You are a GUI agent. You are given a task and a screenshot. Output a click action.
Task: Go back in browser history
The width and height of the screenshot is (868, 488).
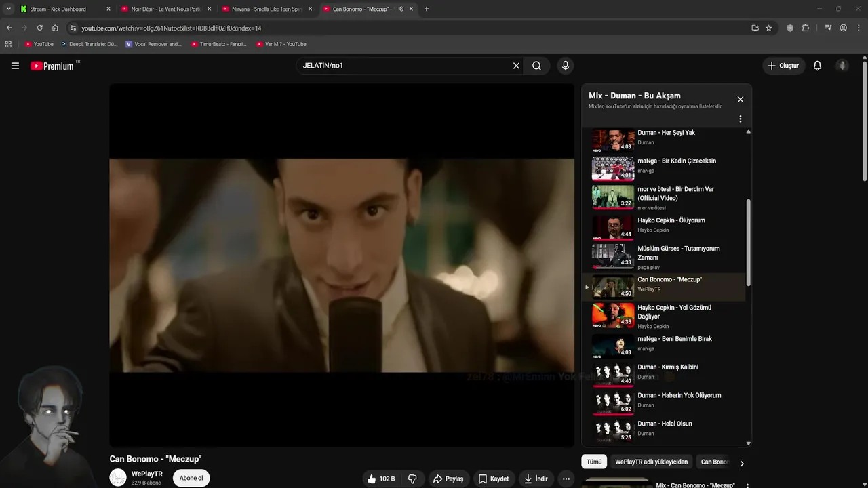(x=9, y=28)
